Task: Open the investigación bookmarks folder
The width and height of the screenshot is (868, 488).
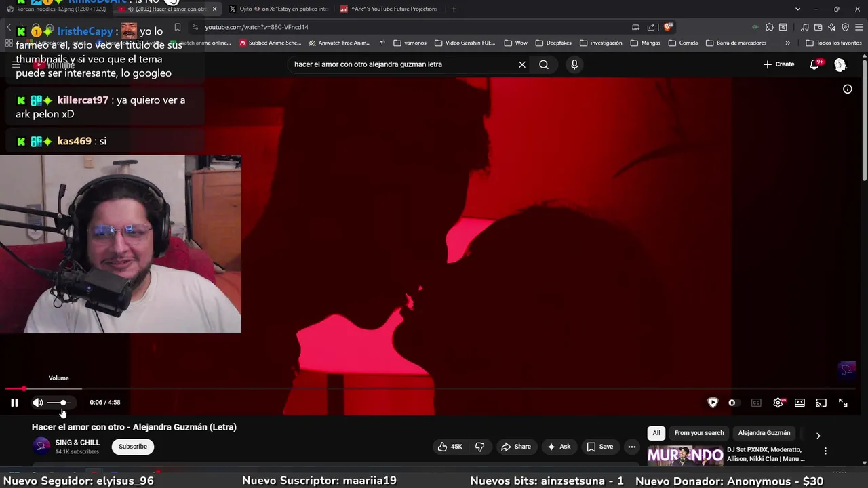Action: pyautogui.click(x=601, y=43)
